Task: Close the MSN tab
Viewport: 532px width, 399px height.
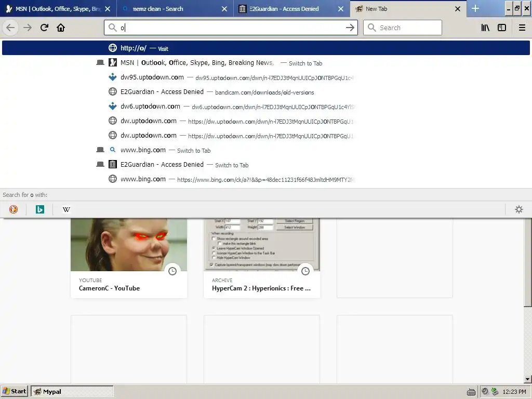Action: pos(108,9)
